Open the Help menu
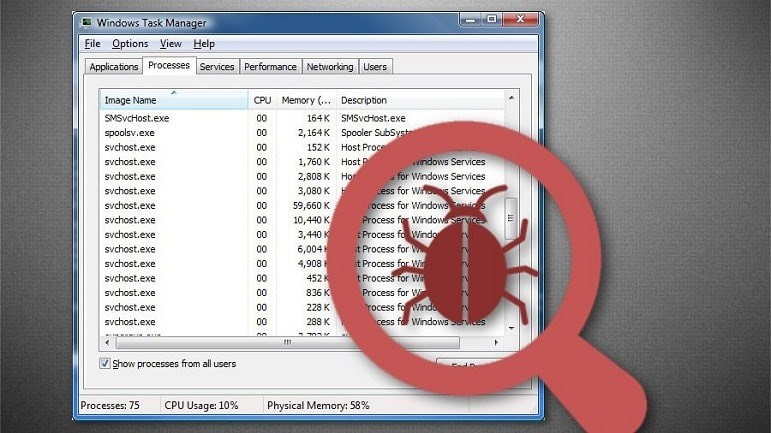 click(204, 44)
